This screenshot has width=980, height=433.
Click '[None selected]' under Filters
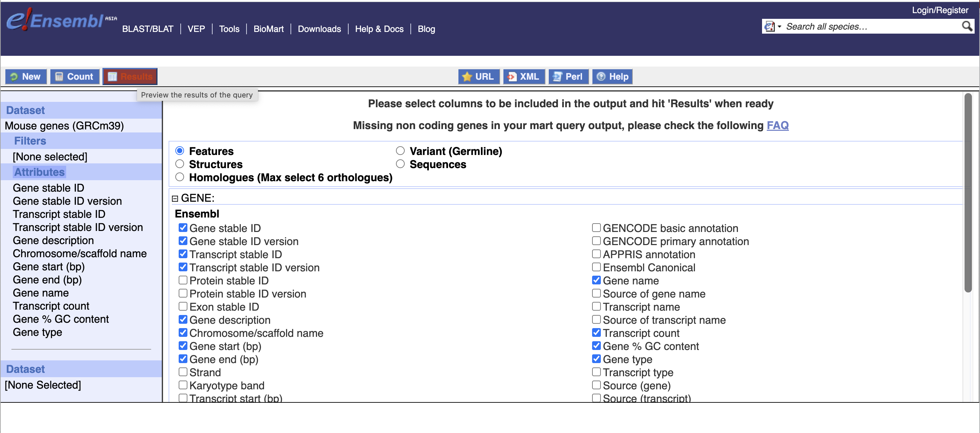point(50,157)
